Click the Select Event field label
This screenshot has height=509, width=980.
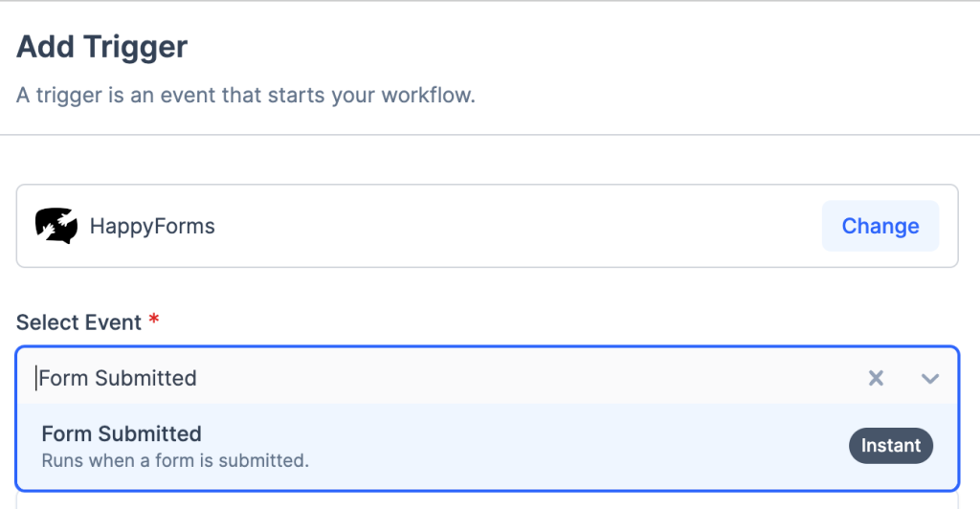click(78, 322)
